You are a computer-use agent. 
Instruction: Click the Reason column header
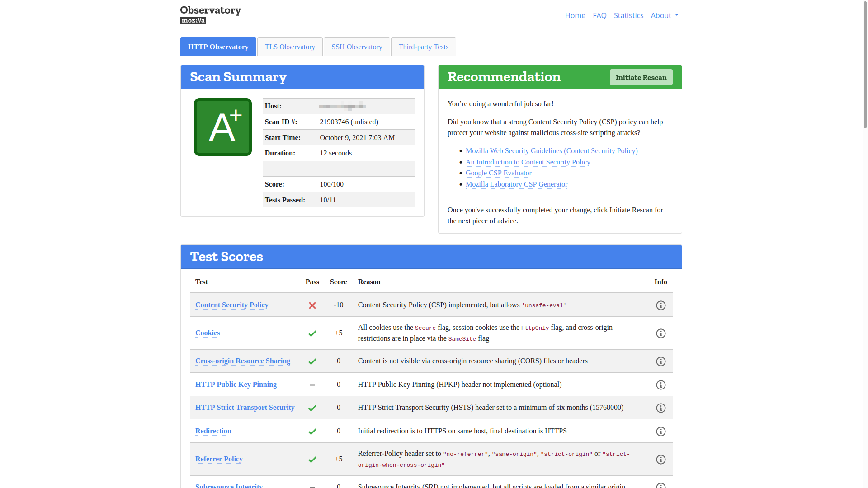(x=369, y=282)
